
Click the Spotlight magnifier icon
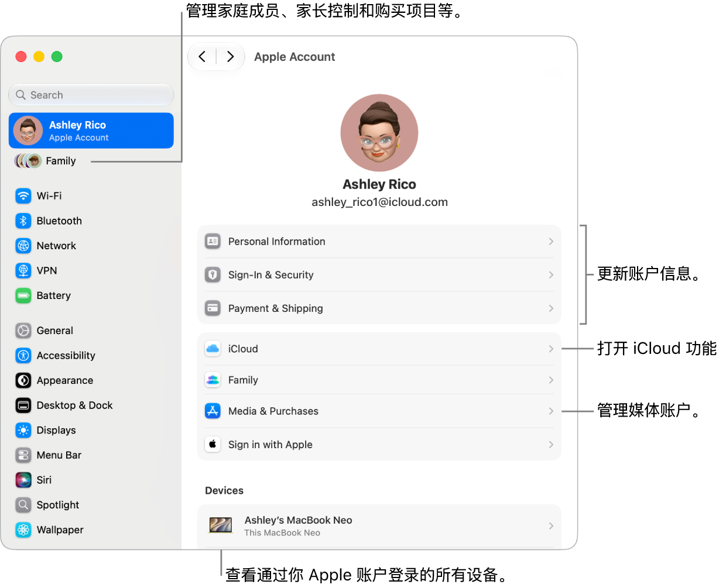pyautogui.click(x=23, y=505)
